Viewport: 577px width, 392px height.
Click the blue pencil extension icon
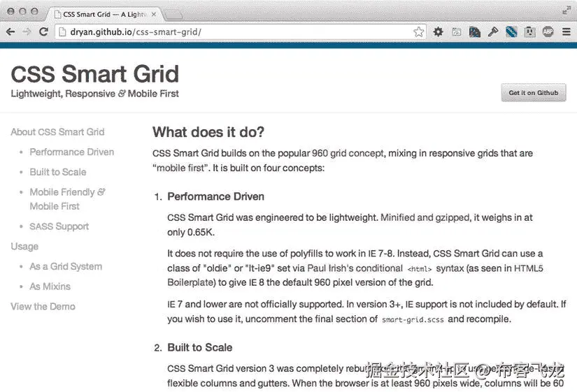(511, 32)
